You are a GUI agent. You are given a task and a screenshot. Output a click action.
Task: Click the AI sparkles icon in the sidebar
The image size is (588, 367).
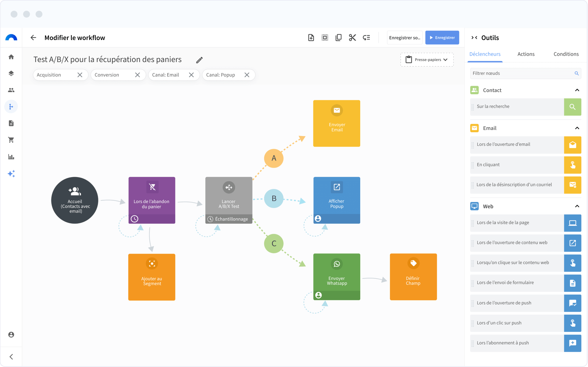[11, 174]
